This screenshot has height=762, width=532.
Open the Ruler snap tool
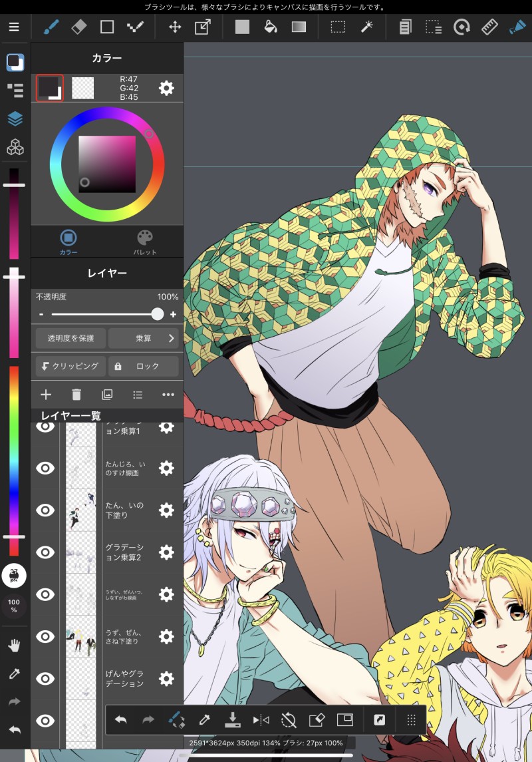tap(489, 27)
